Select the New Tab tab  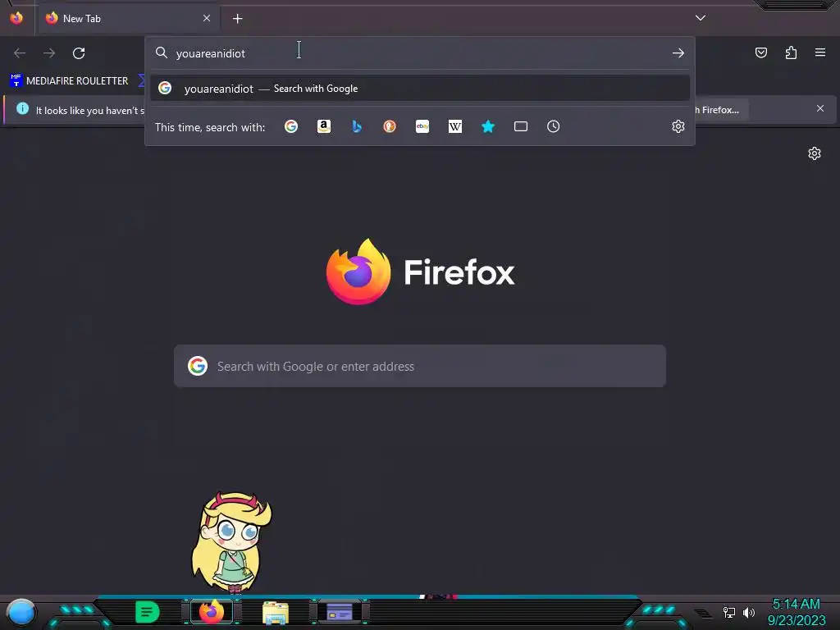(128, 18)
